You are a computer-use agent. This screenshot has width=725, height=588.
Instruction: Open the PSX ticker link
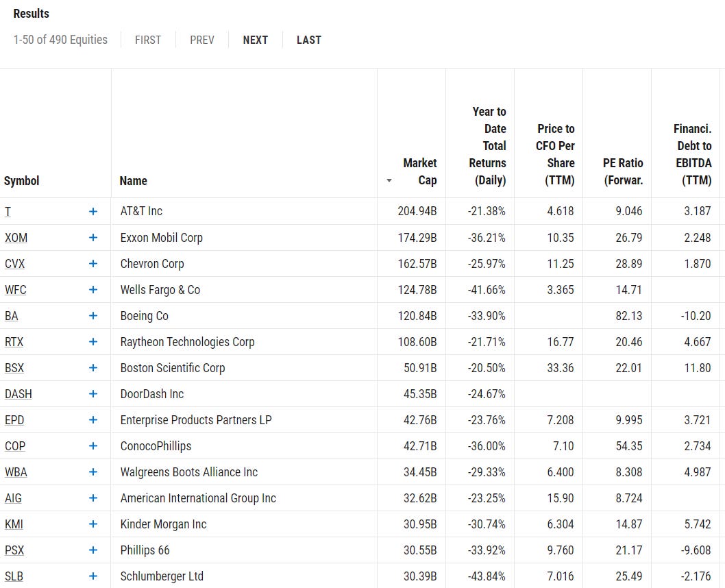click(x=14, y=550)
